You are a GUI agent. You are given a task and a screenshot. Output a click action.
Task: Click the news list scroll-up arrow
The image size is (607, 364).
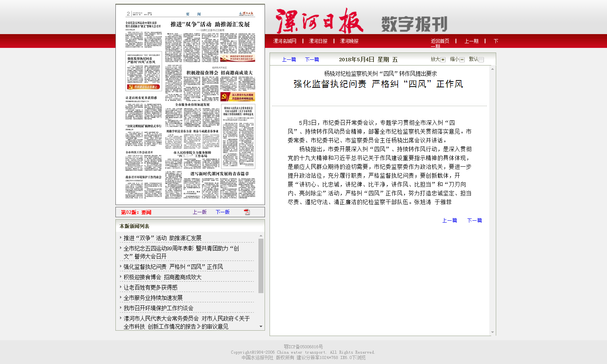(261, 236)
